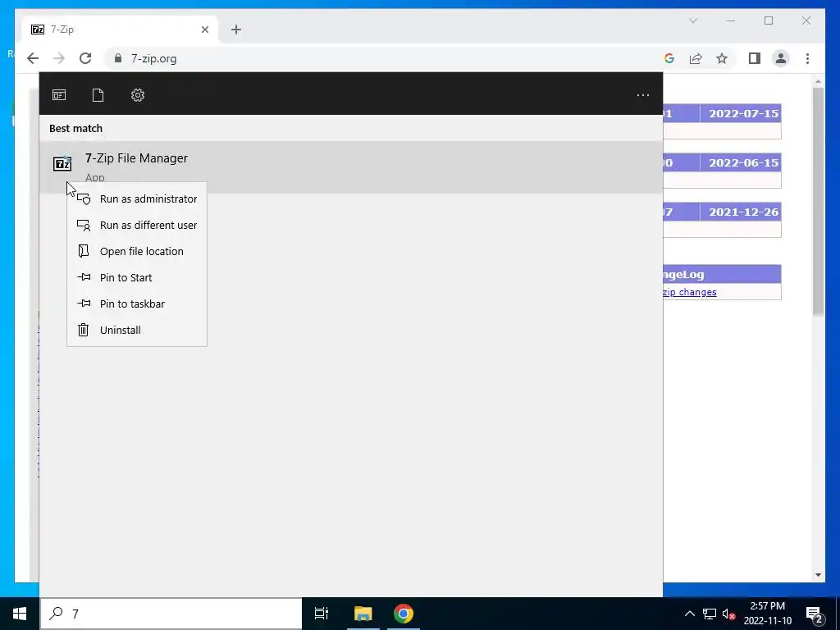This screenshot has height=630, width=840.
Task: Open the zip changes link
Action: pyautogui.click(x=689, y=292)
